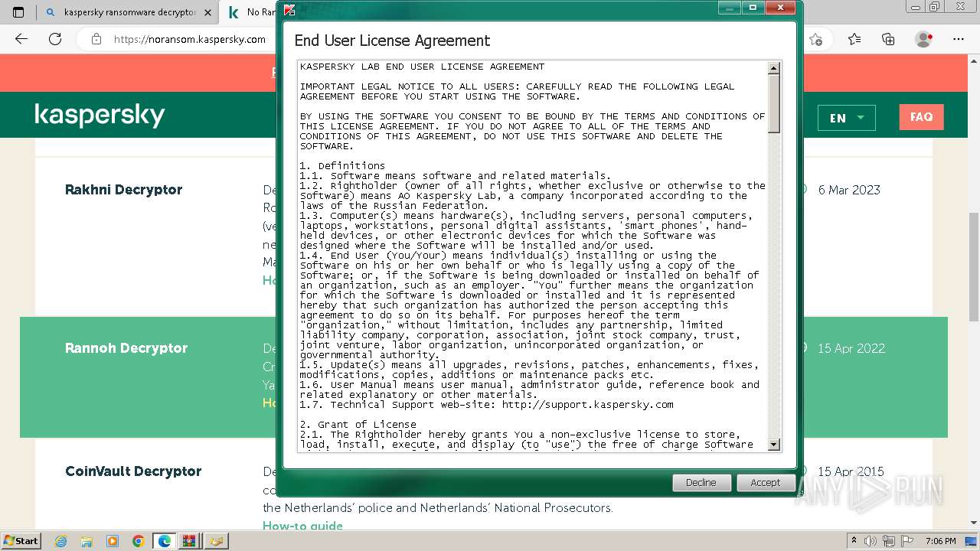
Task: Select the Rakhni Decryptor title
Action: click(x=123, y=190)
